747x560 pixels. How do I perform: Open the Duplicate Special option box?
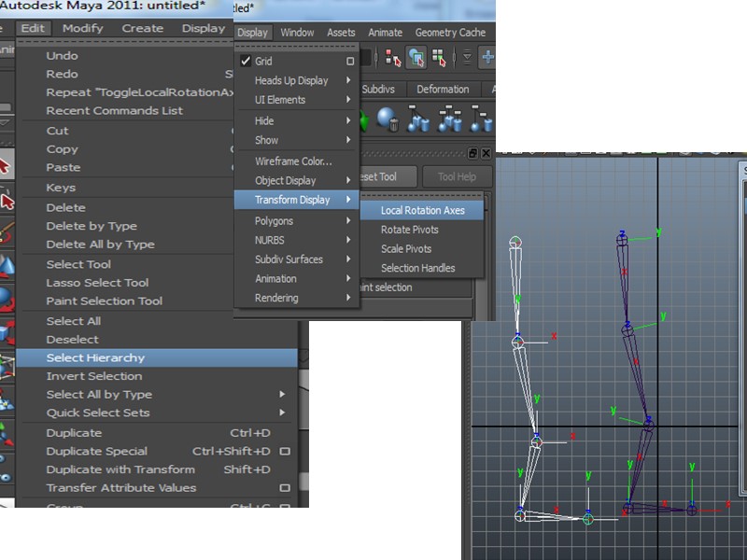(x=285, y=451)
